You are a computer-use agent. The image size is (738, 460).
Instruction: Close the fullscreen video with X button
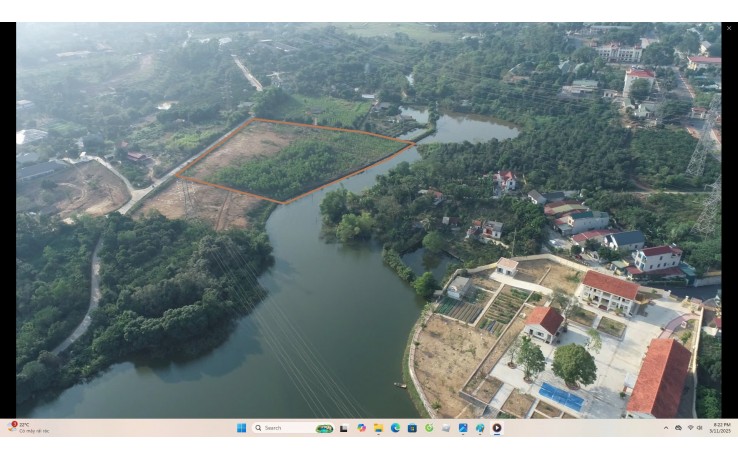tap(728, 28)
